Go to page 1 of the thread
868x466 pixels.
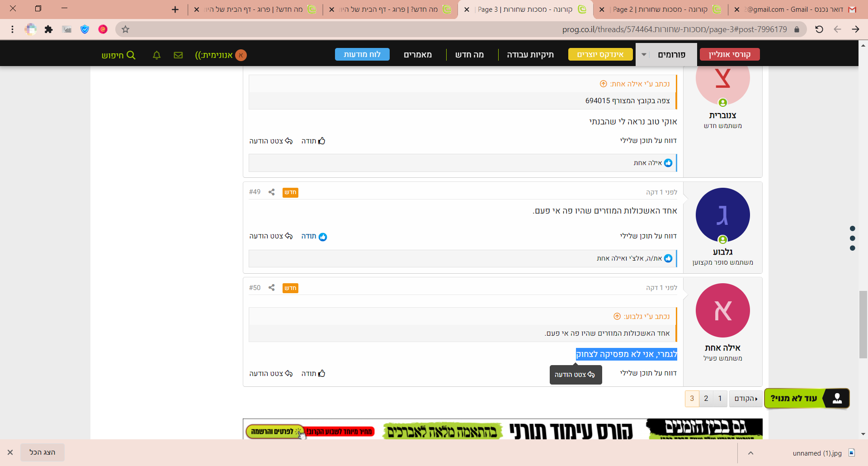[x=720, y=399]
